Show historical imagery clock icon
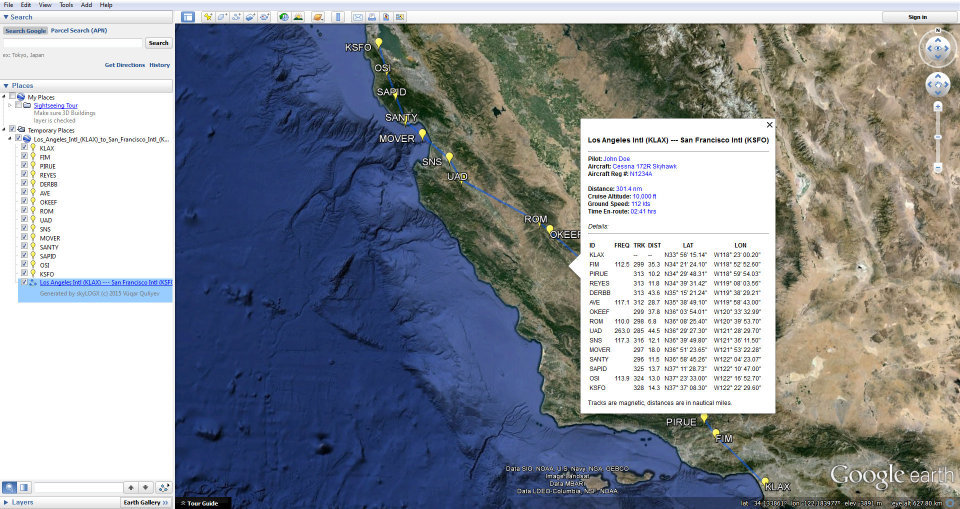The width and height of the screenshot is (960, 509). 283,17
